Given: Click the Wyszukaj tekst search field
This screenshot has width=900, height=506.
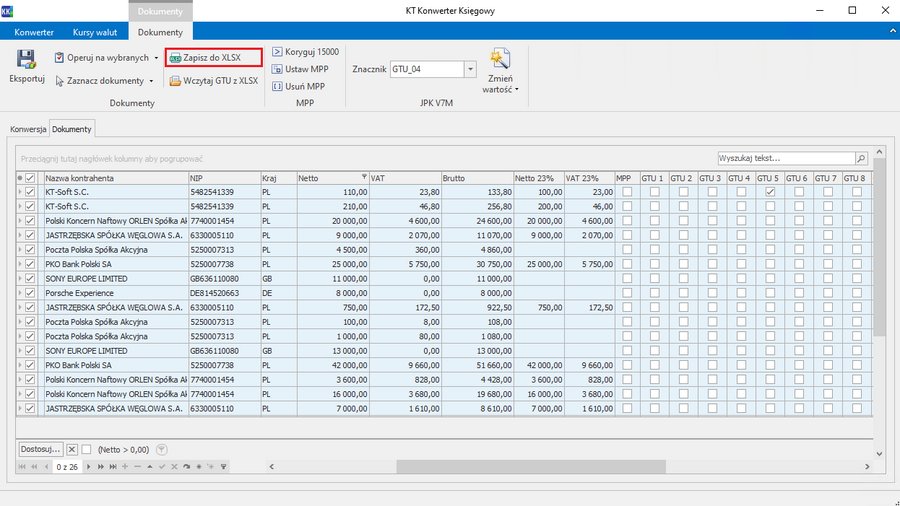Looking at the screenshot, I should point(786,158).
